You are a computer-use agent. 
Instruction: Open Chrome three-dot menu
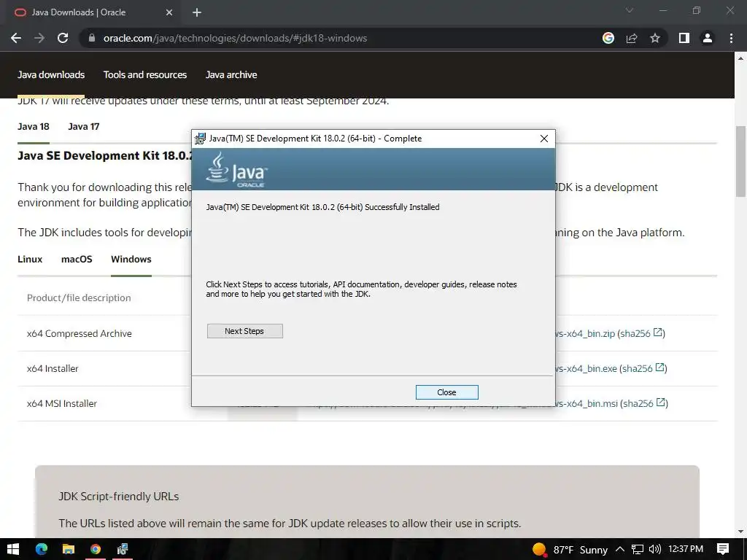(x=731, y=38)
